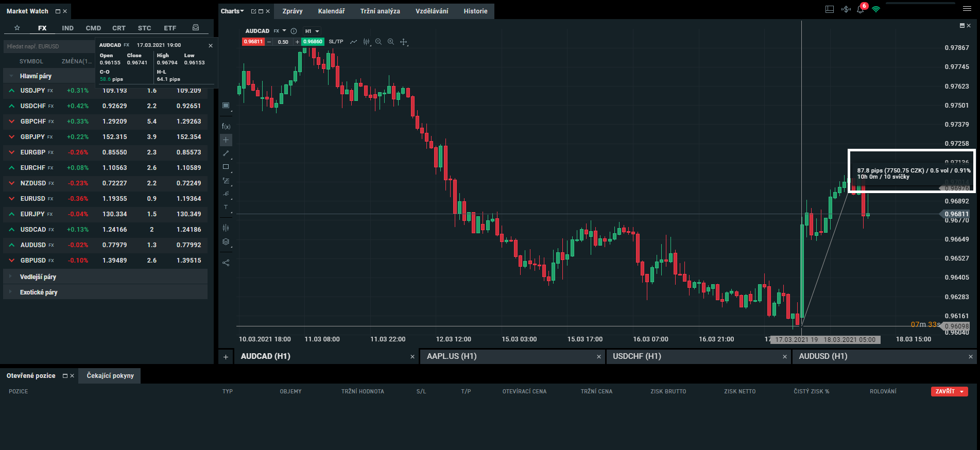Expand the Vedlejší páry group

click(x=38, y=276)
